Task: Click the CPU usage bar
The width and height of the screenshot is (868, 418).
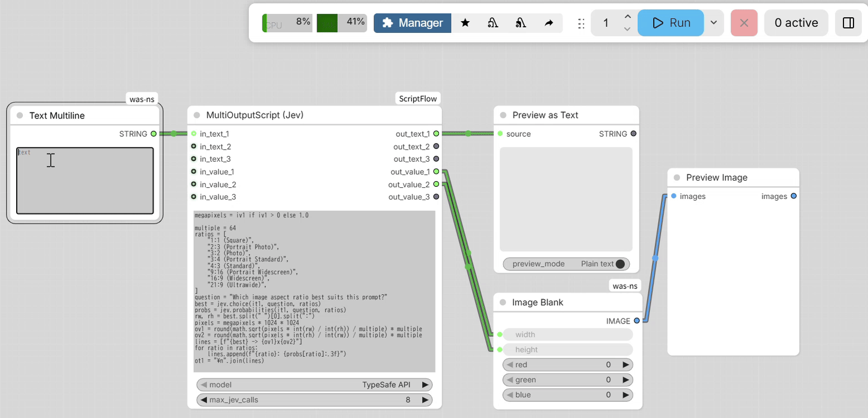Action: tap(287, 23)
